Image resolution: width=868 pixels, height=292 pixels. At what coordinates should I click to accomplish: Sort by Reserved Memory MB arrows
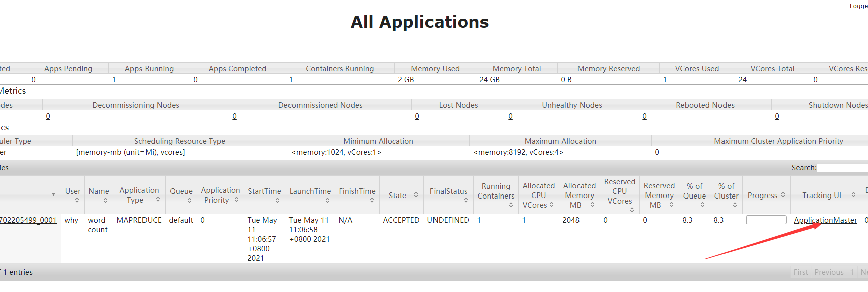pos(671,204)
